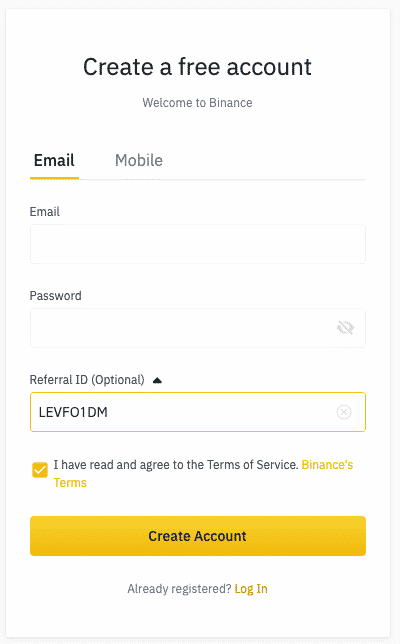Uncheck the Terms of Service agreement checkbox
This screenshot has height=644, width=400.
tap(40, 470)
